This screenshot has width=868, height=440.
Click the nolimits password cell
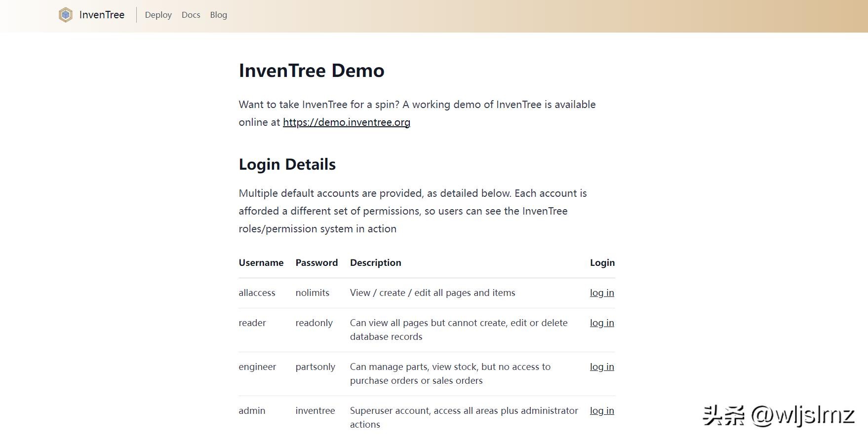[x=312, y=293]
